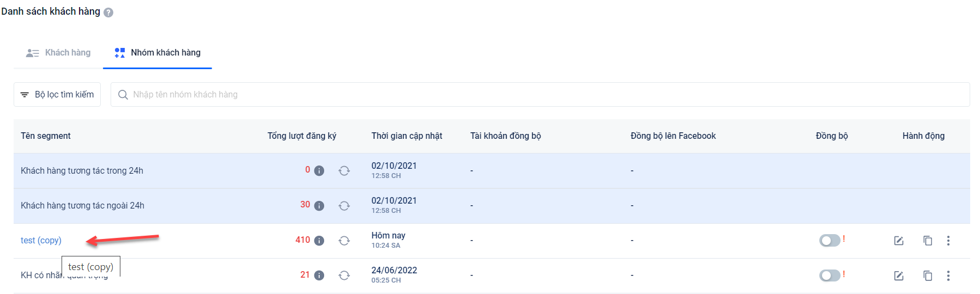Focus the Nhập tên nhóm khách hàng search field
Screen dimensions: 980x294
click(539, 95)
